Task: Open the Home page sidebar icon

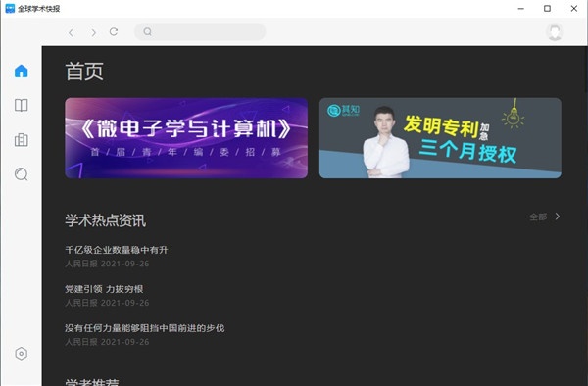Action: click(x=21, y=71)
